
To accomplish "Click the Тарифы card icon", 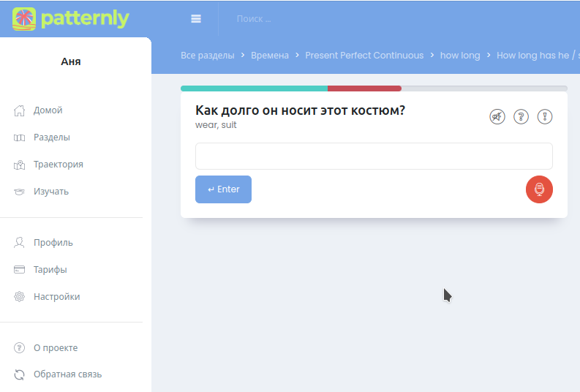I will point(20,270).
